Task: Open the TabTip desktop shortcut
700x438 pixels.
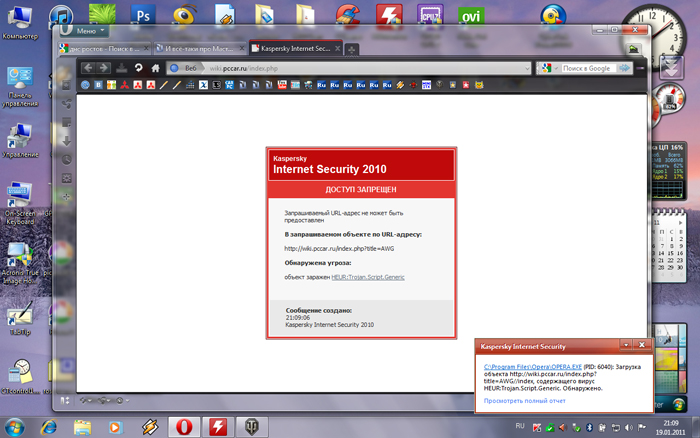Action: 20,318
